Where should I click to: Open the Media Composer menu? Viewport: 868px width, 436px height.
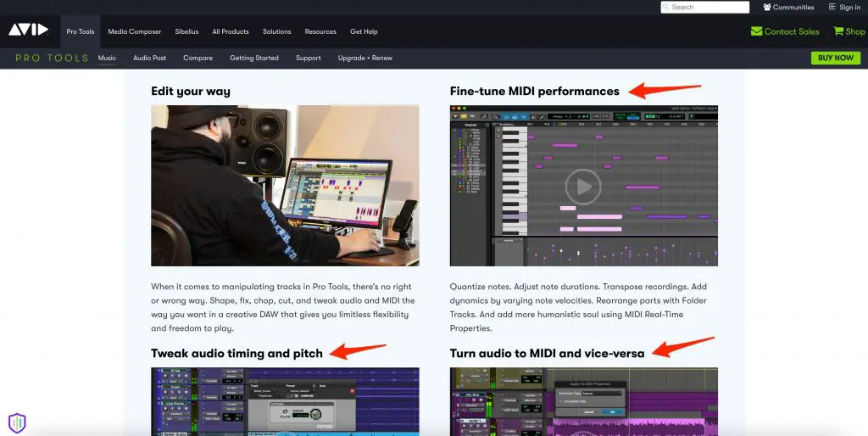[x=135, y=31]
